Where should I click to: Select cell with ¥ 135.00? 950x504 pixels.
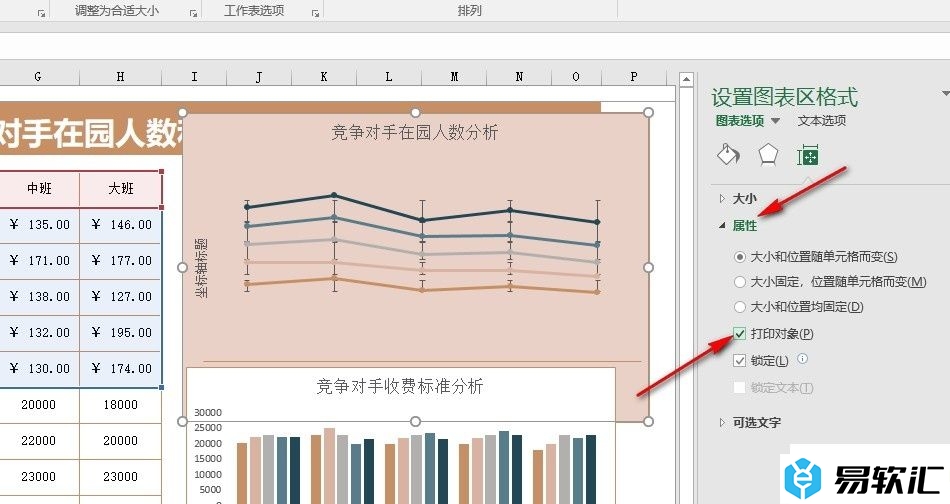point(39,225)
